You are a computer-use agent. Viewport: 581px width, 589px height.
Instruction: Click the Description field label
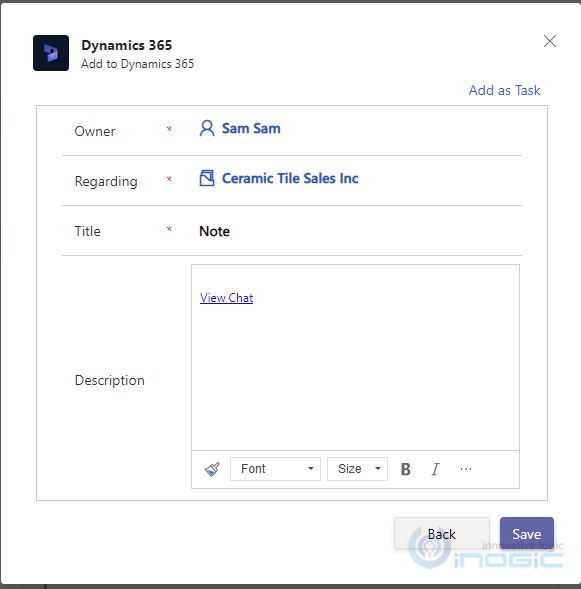pos(110,380)
